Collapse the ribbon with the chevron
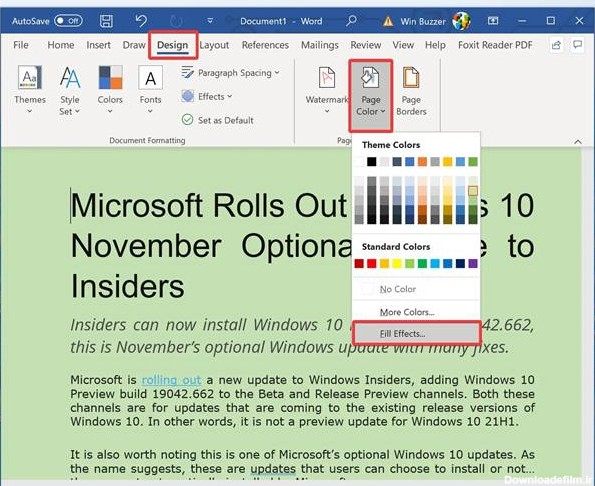 [578, 142]
